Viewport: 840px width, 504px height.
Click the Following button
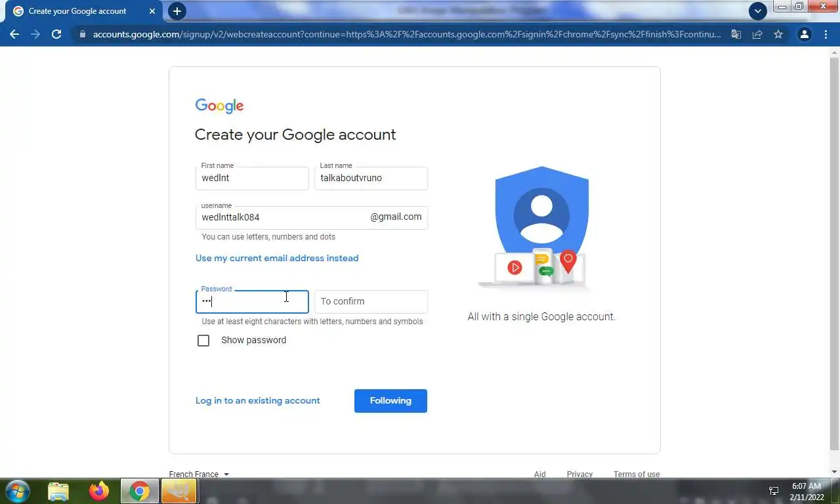(390, 401)
